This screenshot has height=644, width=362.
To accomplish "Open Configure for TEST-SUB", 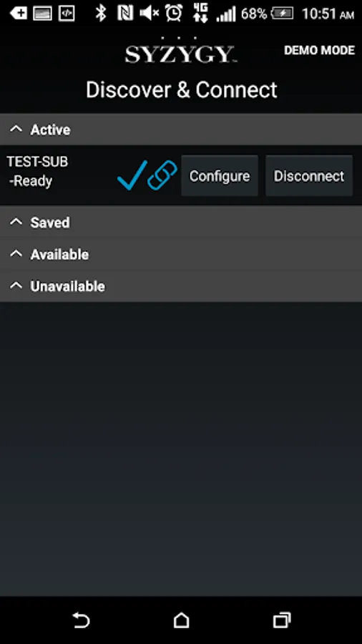I will [220, 176].
